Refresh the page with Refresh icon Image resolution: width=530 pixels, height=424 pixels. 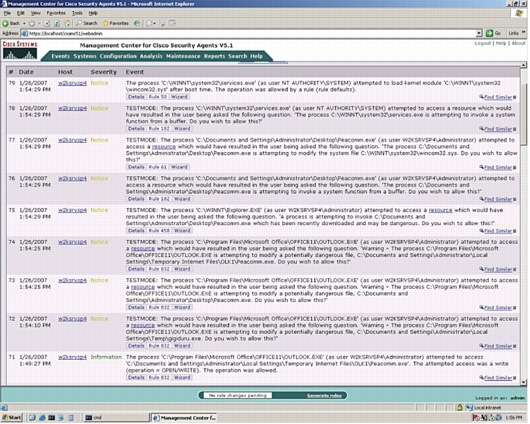click(57, 23)
